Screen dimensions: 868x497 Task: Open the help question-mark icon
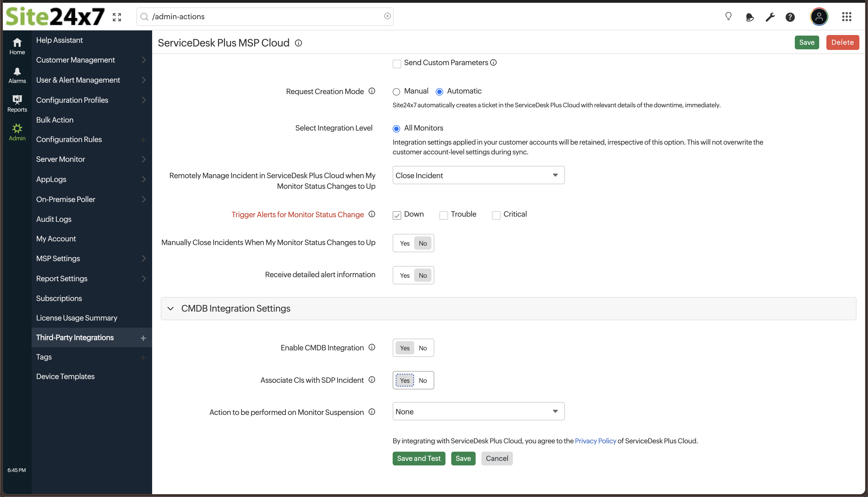(x=790, y=16)
